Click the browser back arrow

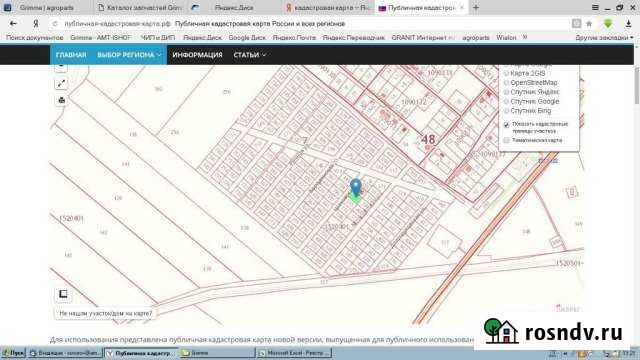pos(13,24)
